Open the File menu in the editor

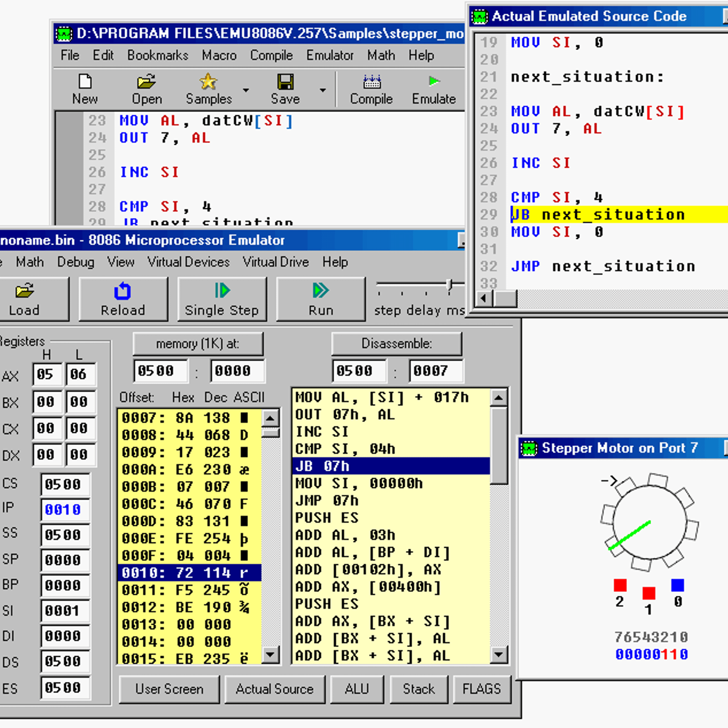[70, 56]
